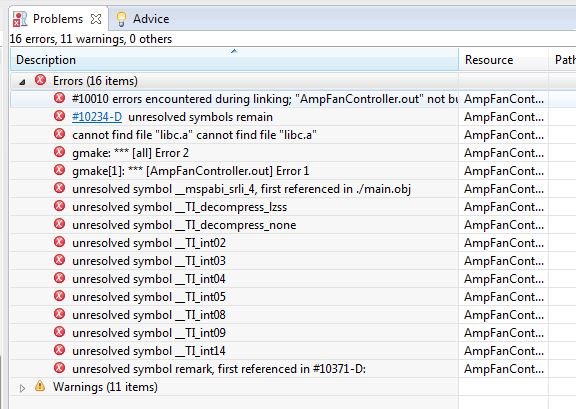Click the error icon beside #10010 linking error
The height and width of the screenshot is (409, 576).
tap(59, 98)
